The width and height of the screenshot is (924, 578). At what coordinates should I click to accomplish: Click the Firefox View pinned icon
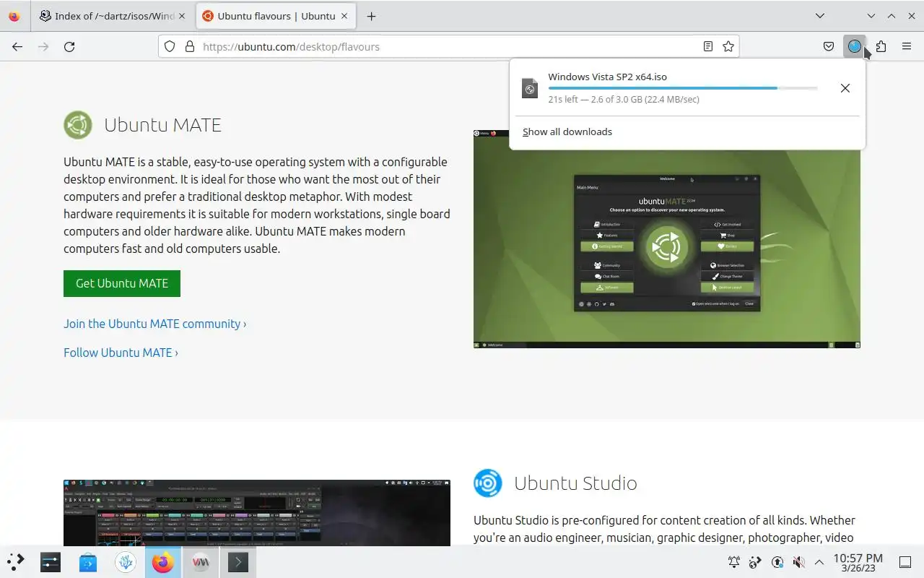click(x=14, y=16)
